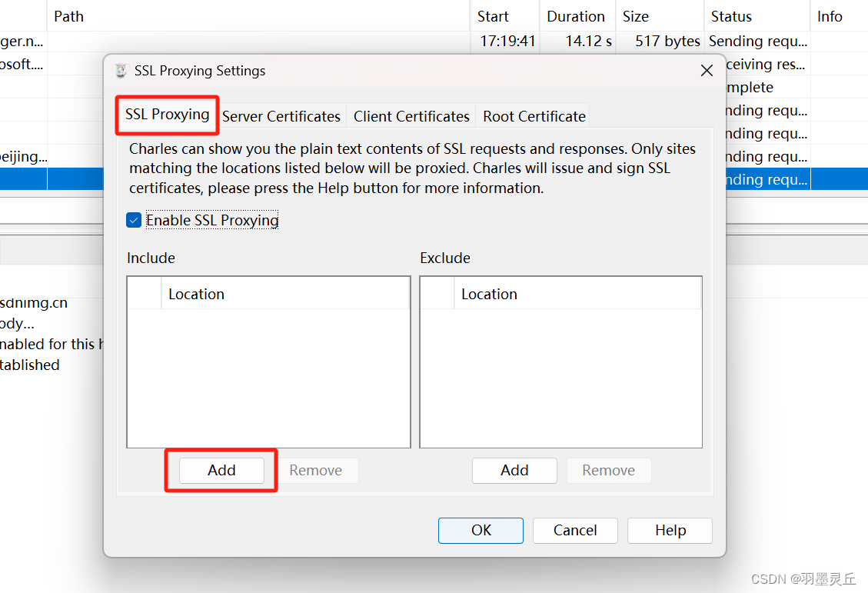Select the 'Sending requ...' status in first row
The width and height of the screenshot is (868, 593).
coord(758,42)
